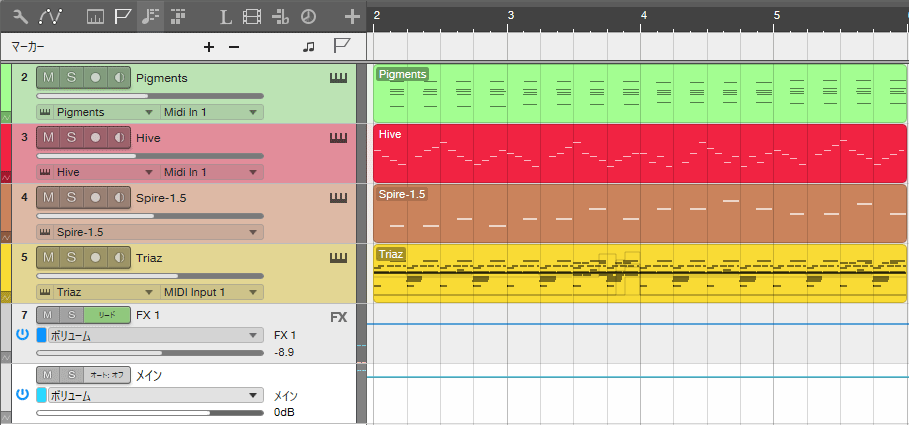Open the ruler track clock icon

pos(308,17)
